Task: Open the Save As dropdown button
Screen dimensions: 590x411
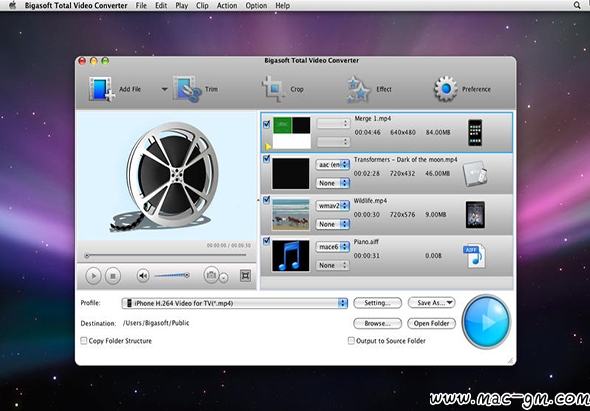Action: point(431,303)
